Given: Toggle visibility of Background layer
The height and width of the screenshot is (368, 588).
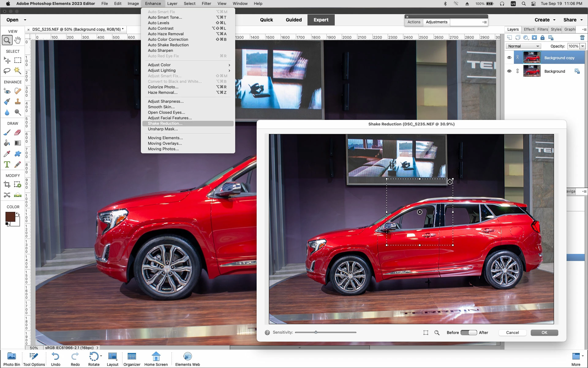Looking at the screenshot, I should tap(509, 71).
